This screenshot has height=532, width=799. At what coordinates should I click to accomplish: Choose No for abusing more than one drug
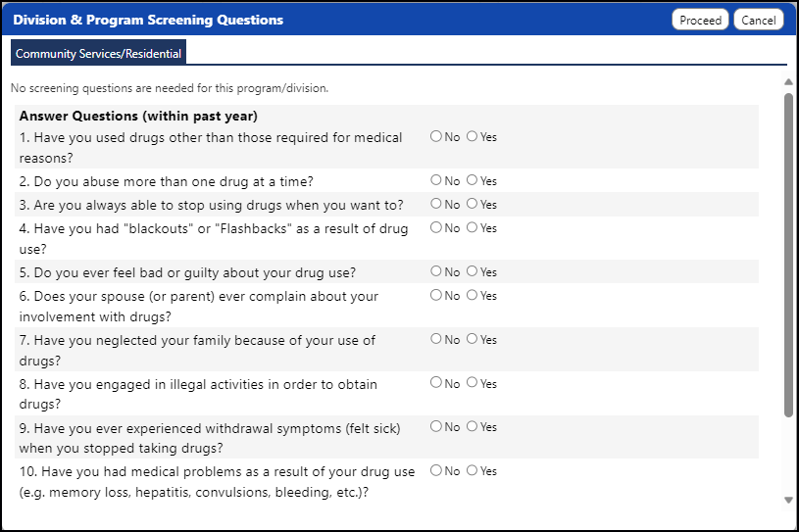click(435, 179)
